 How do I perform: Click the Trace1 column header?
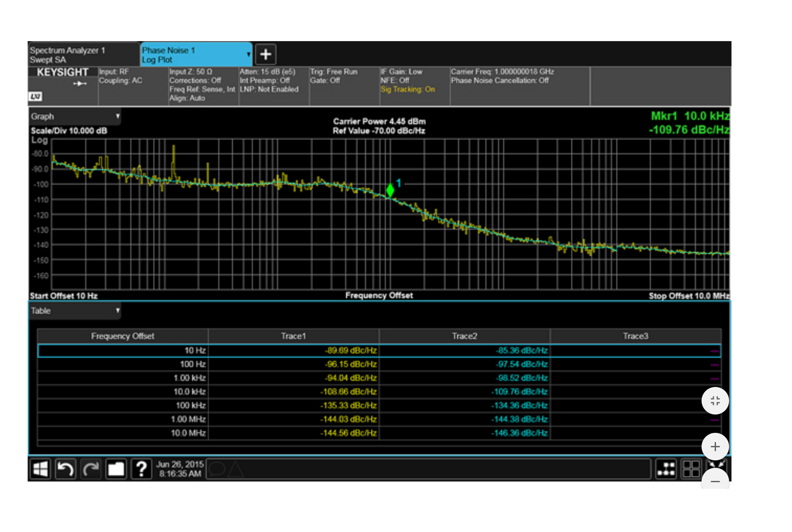(x=294, y=336)
